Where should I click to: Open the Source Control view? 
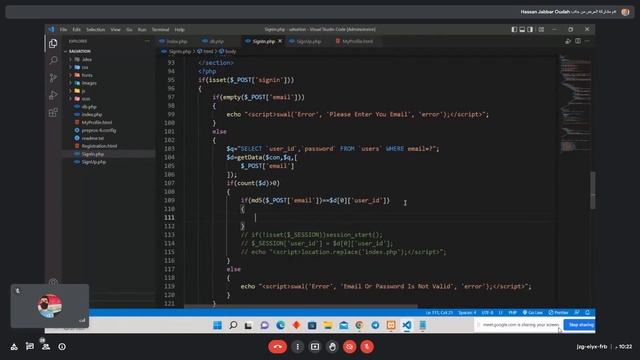(53, 78)
